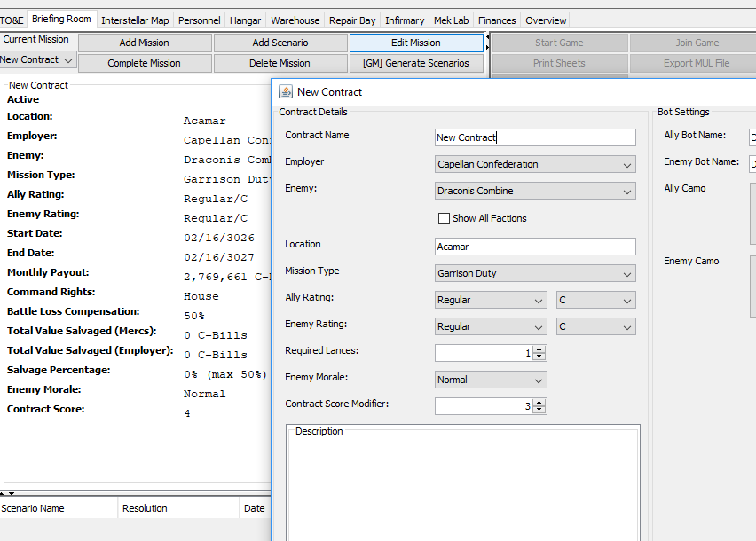Click the divider arrows beside Edit Mission button

(487, 43)
